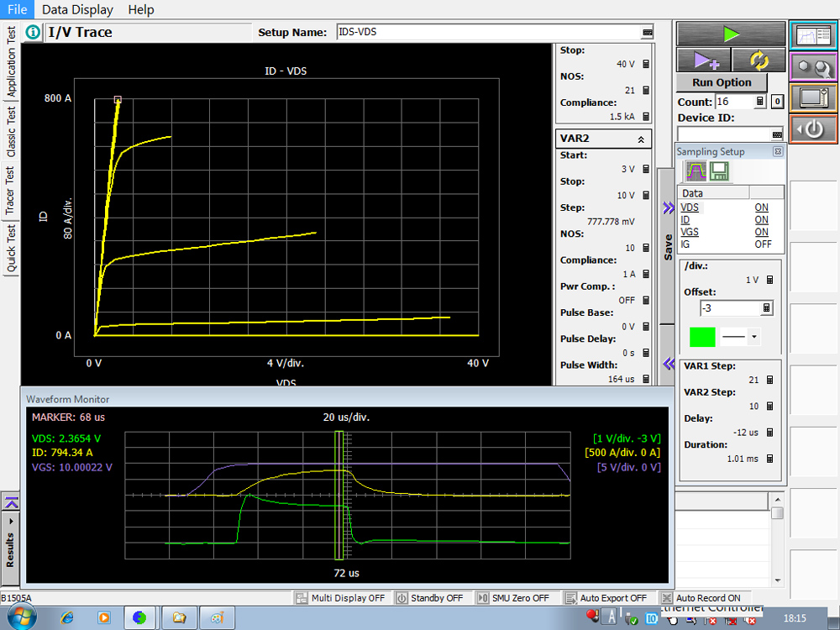Image resolution: width=840 pixels, height=630 pixels.
Task: Click the yellow repeat measurement icon
Action: tap(759, 60)
